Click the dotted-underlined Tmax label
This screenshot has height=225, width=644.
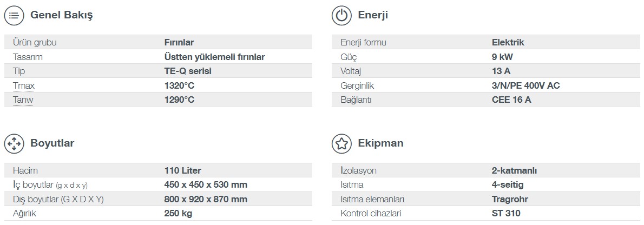point(23,85)
